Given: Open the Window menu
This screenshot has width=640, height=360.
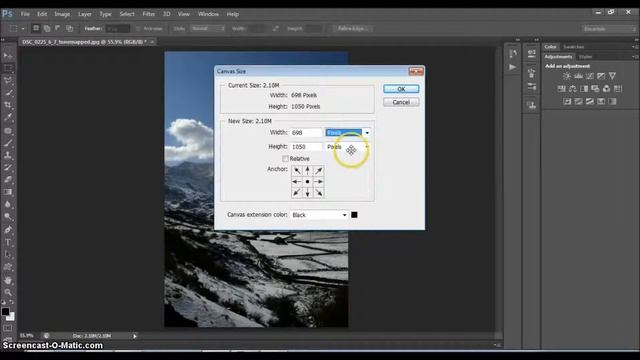Looking at the screenshot, I should click(x=208, y=14).
